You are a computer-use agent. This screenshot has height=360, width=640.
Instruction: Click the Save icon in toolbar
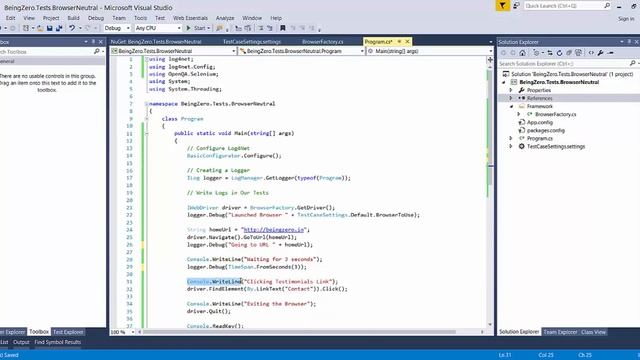coord(49,28)
